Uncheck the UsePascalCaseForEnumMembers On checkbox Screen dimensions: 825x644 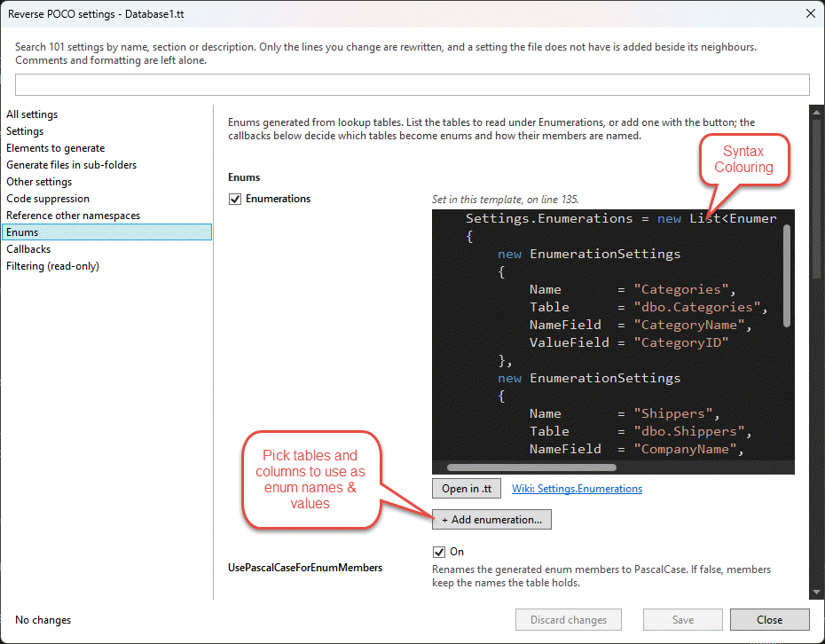pos(438,552)
